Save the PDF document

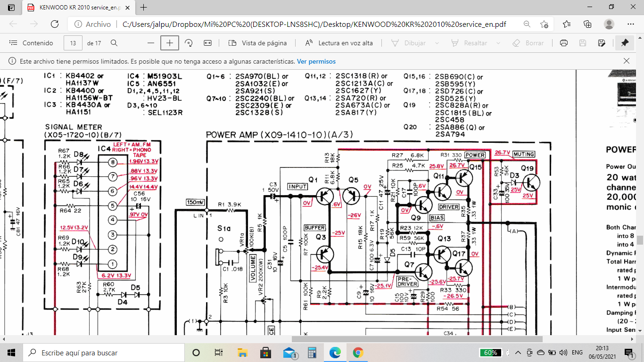coord(582,43)
